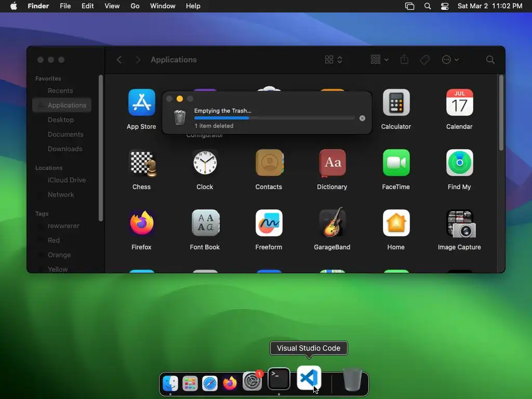Open the File menu

click(x=65, y=6)
